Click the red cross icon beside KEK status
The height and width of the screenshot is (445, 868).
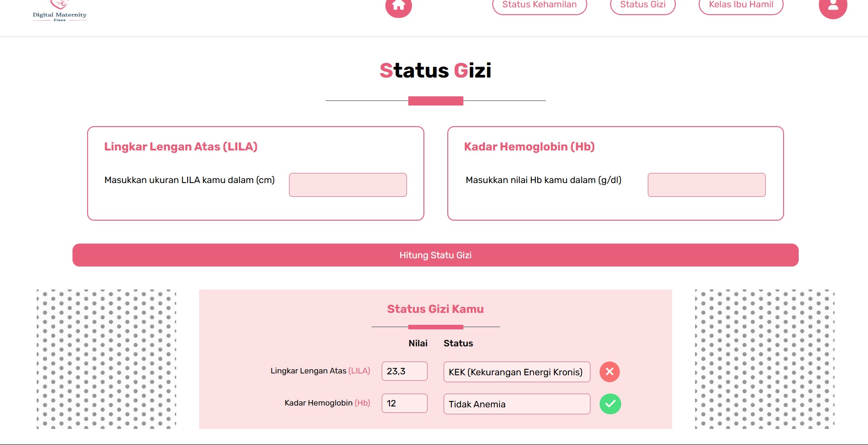coord(610,372)
